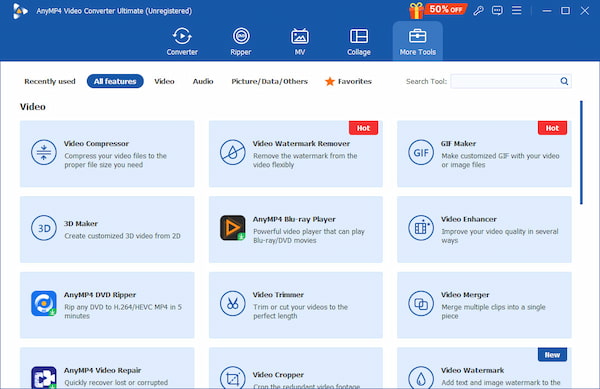Filter tools by Video category
The height and width of the screenshot is (389, 600).
point(164,81)
